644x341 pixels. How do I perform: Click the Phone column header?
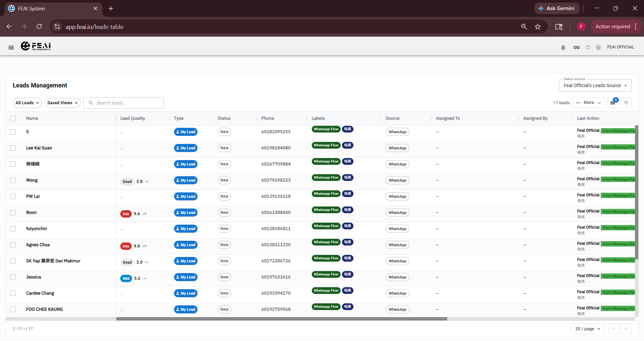coord(268,118)
